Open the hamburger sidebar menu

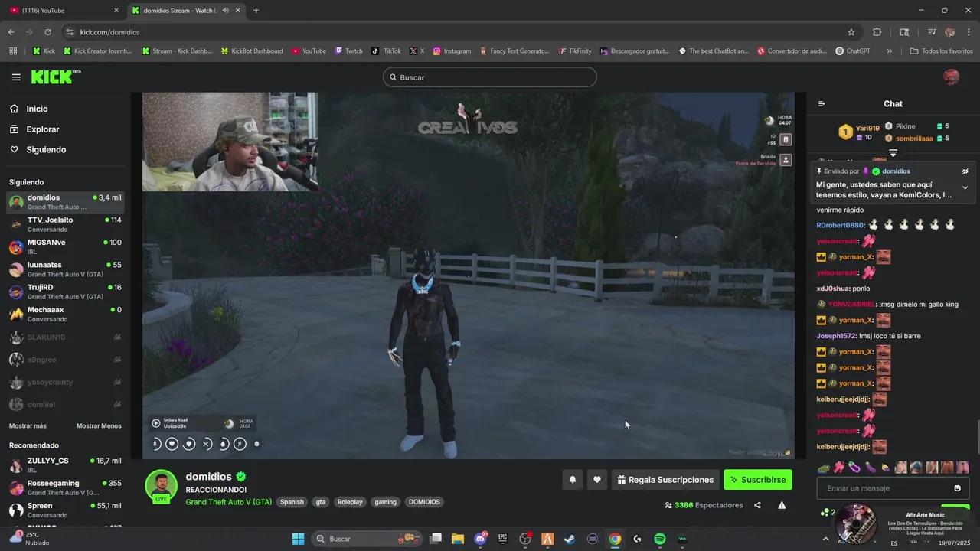point(16,77)
